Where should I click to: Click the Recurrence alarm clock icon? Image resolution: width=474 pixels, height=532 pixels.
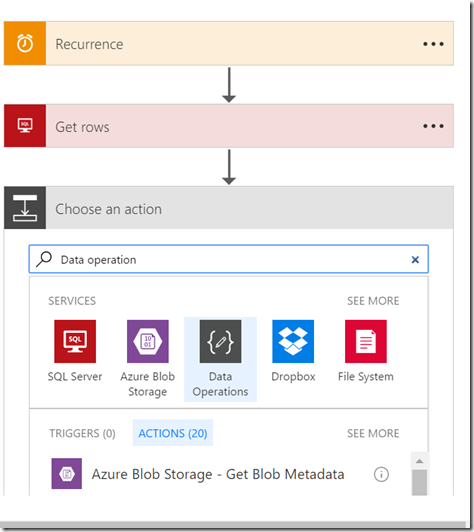click(x=25, y=43)
